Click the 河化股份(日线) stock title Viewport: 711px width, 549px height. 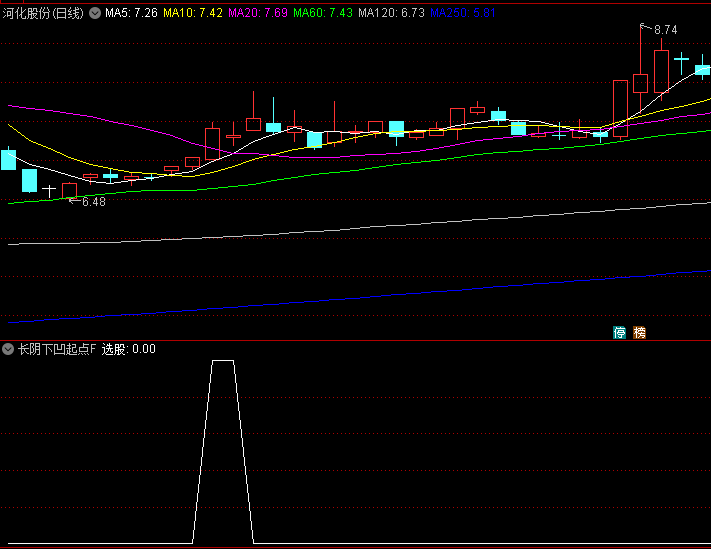tap(44, 13)
